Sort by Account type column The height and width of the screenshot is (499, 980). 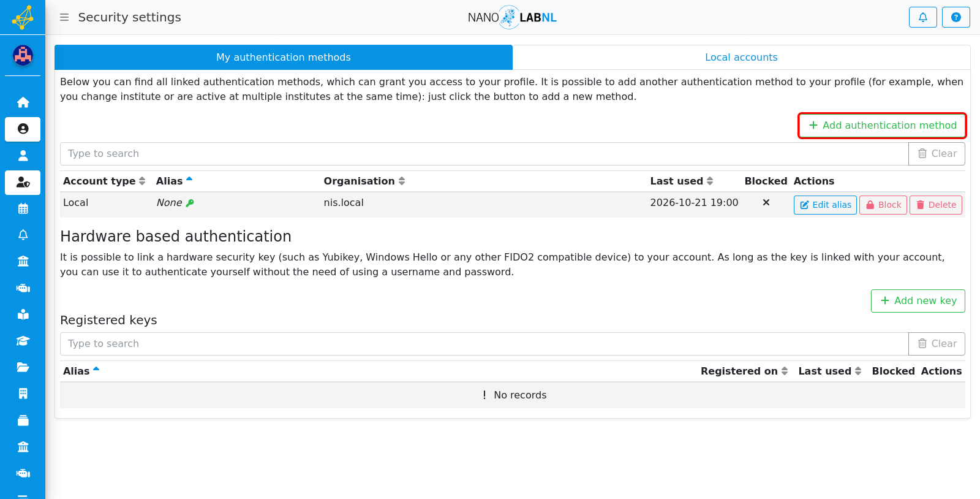[x=104, y=181]
